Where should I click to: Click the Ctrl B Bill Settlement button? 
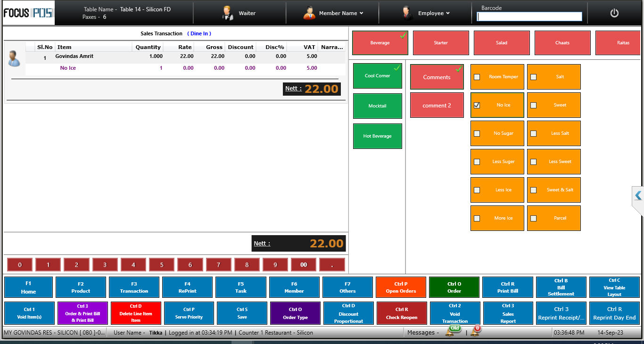coord(561,287)
